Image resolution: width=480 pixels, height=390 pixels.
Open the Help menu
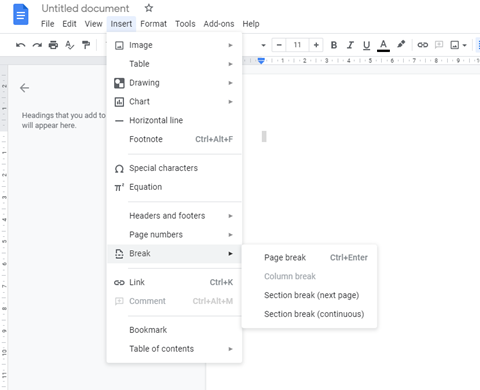tap(251, 24)
